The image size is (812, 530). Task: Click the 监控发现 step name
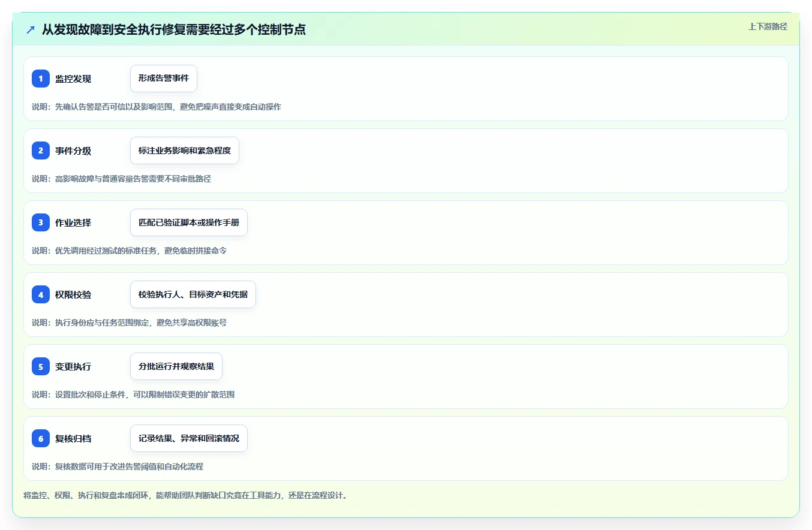click(x=73, y=79)
